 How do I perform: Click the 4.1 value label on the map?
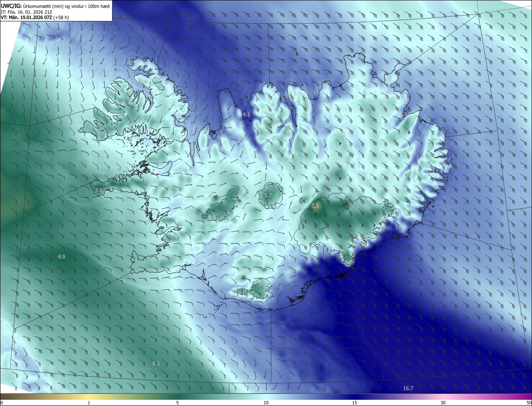[x=246, y=114]
